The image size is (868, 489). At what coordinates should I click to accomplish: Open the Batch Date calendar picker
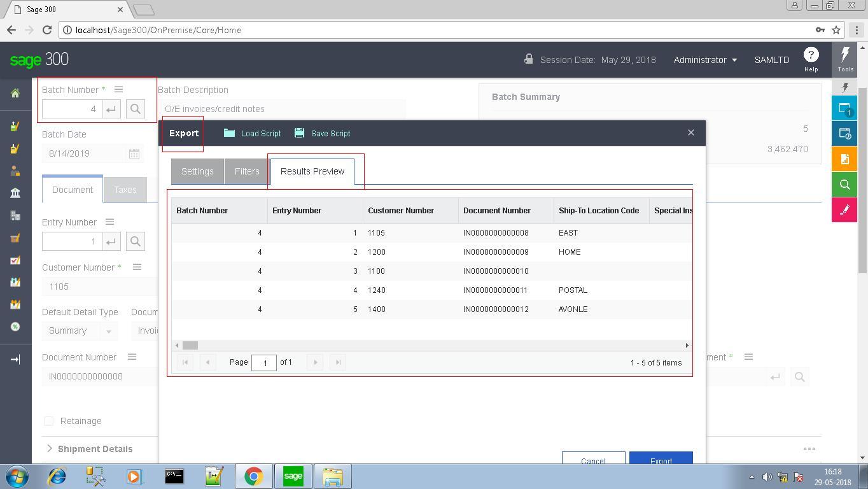[x=134, y=153]
